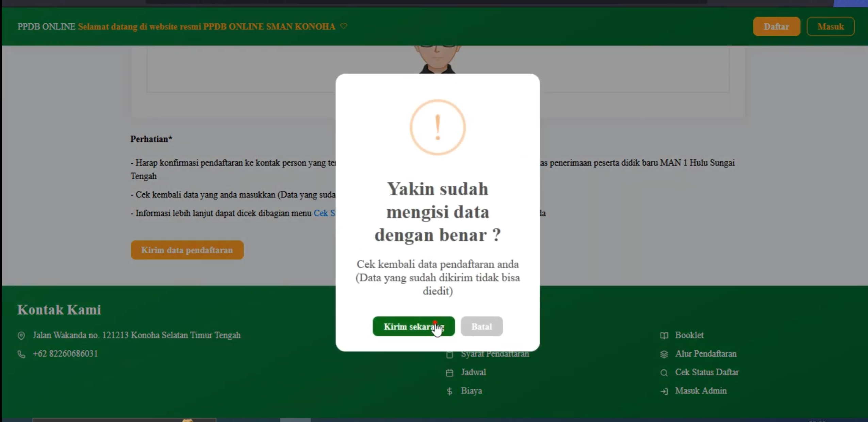This screenshot has width=868, height=422.
Task: Open the Alur Pendaftaran footer link
Action: point(706,354)
